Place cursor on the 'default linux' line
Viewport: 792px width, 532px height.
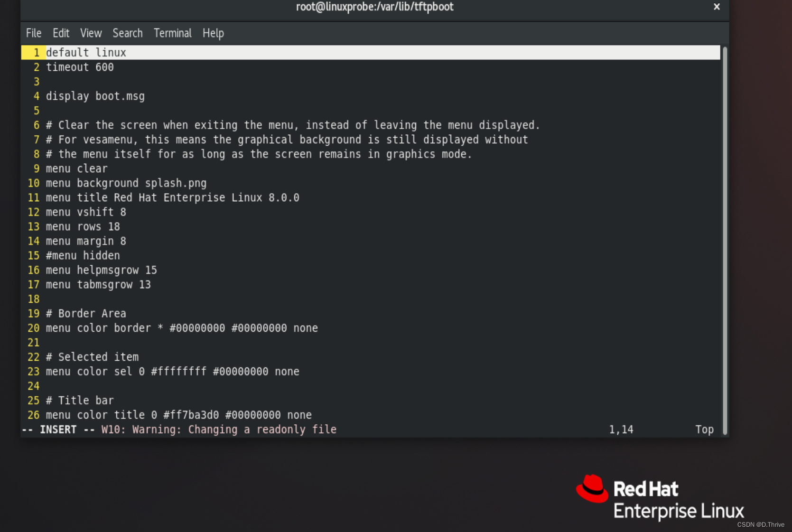pyautogui.click(x=86, y=52)
